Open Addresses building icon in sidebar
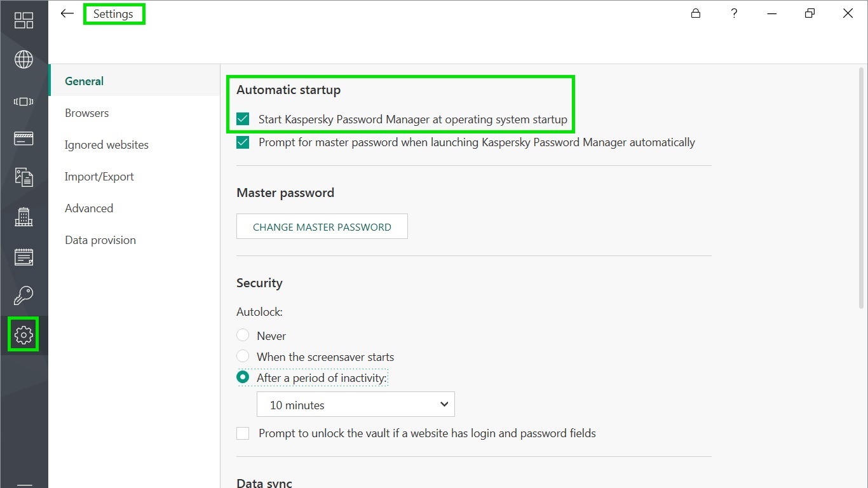Image resolution: width=868 pixels, height=488 pixels. (x=24, y=217)
